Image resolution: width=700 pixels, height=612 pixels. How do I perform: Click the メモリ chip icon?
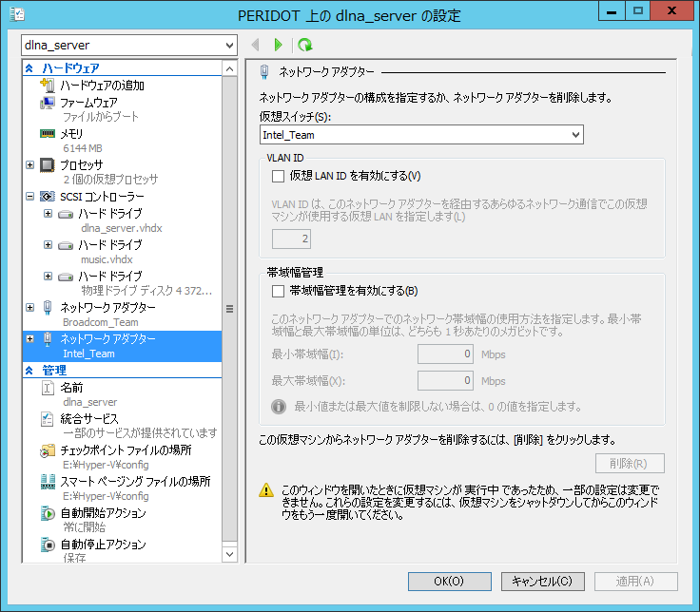[x=48, y=133]
